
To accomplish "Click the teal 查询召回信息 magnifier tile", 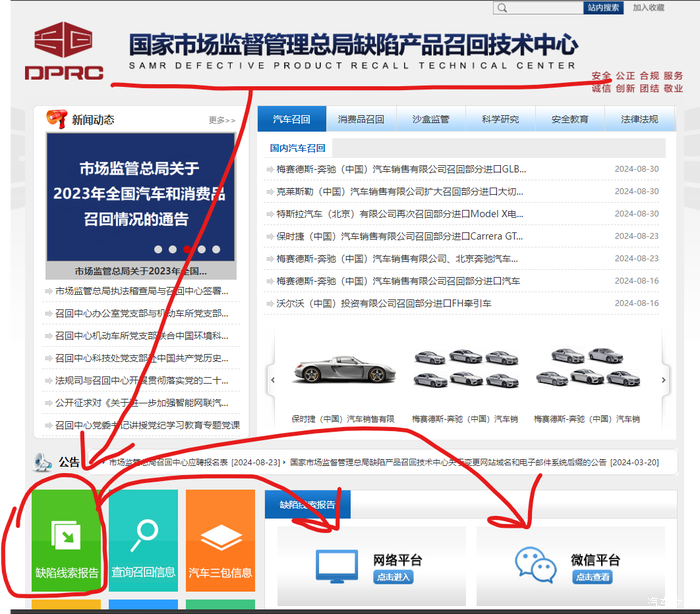I will pos(143,540).
